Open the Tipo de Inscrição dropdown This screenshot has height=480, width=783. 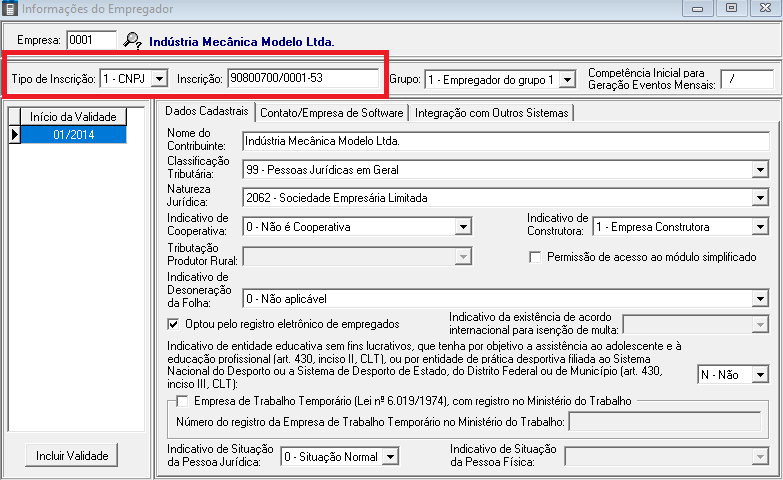click(x=159, y=78)
